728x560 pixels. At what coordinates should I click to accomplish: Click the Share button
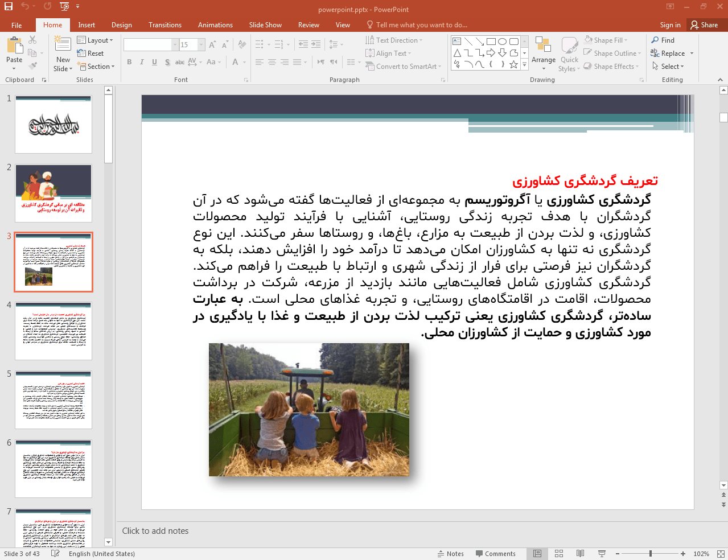click(704, 25)
